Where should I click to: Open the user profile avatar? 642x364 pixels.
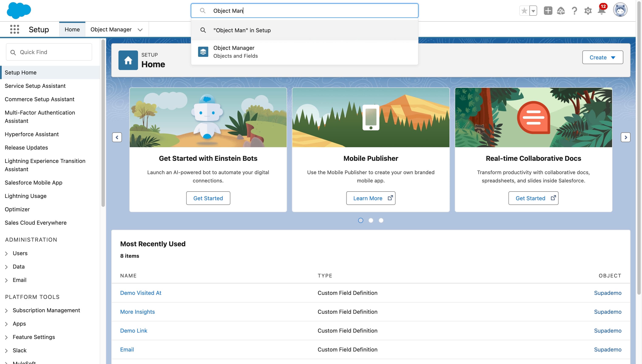pyautogui.click(x=620, y=10)
